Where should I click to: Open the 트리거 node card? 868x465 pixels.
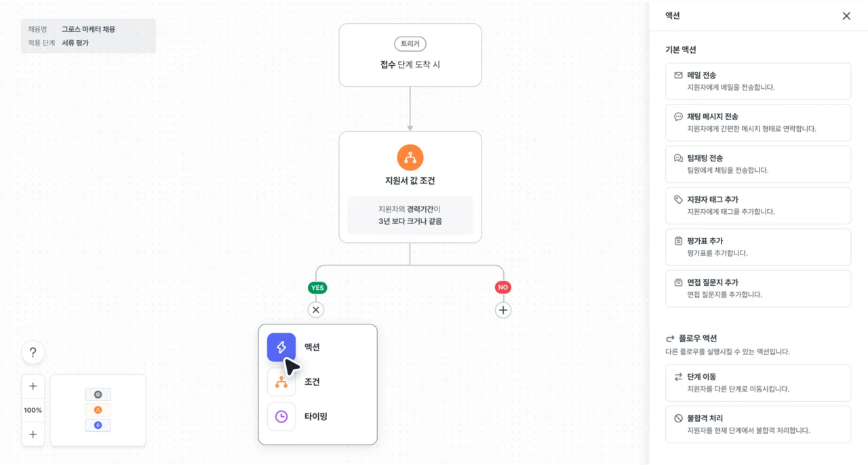[x=410, y=56]
